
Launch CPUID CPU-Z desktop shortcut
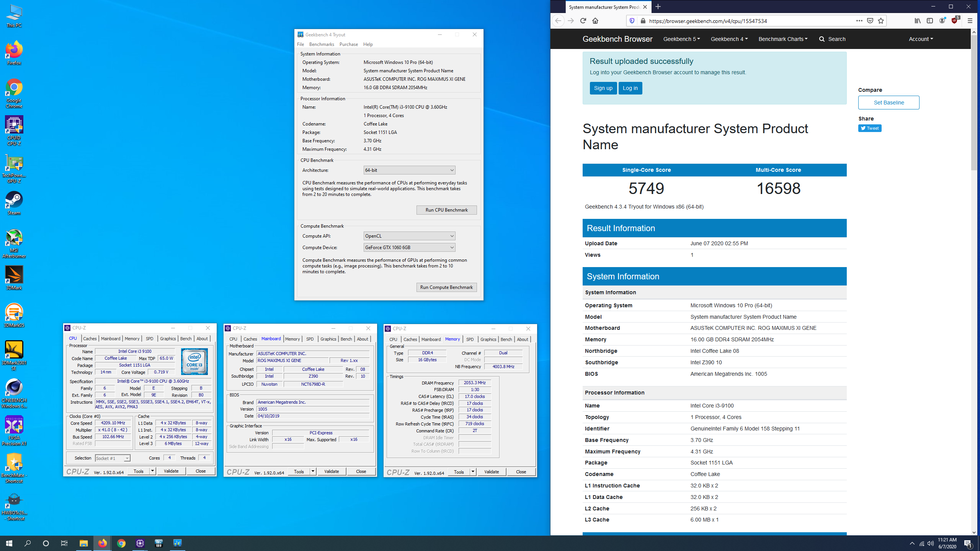[14, 130]
